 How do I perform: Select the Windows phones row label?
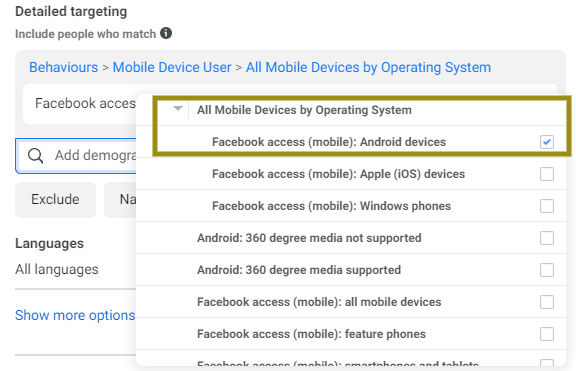pyautogui.click(x=331, y=206)
